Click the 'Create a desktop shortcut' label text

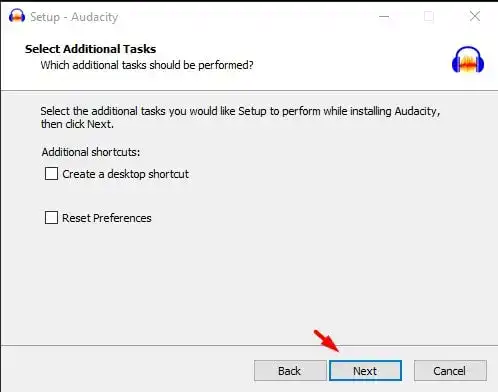point(125,174)
